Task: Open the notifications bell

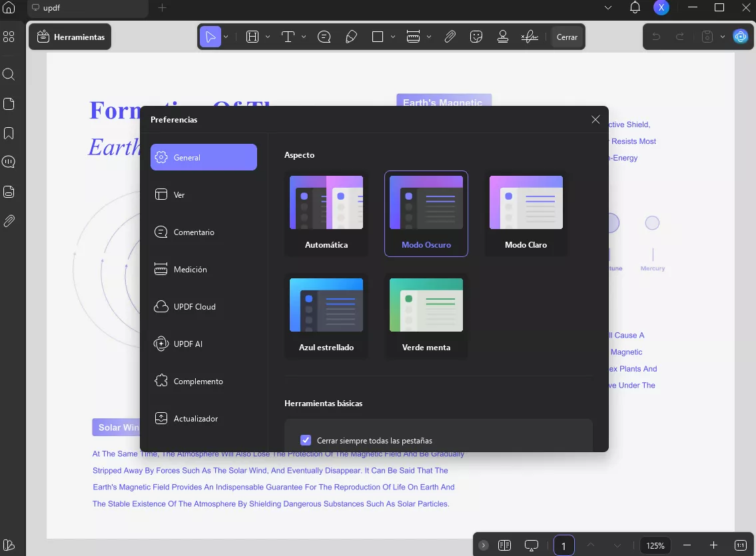Action: 635,8
